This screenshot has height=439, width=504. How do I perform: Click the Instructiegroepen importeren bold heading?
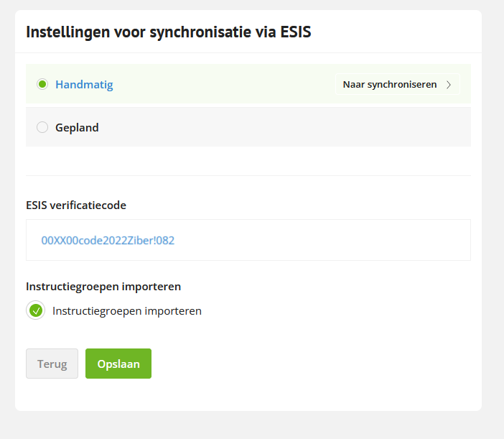coord(103,287)
